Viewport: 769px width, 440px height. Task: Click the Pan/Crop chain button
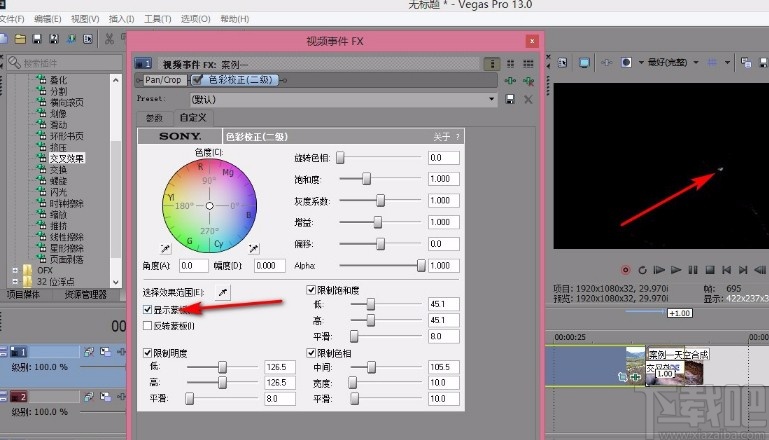(x=165, y=79)
